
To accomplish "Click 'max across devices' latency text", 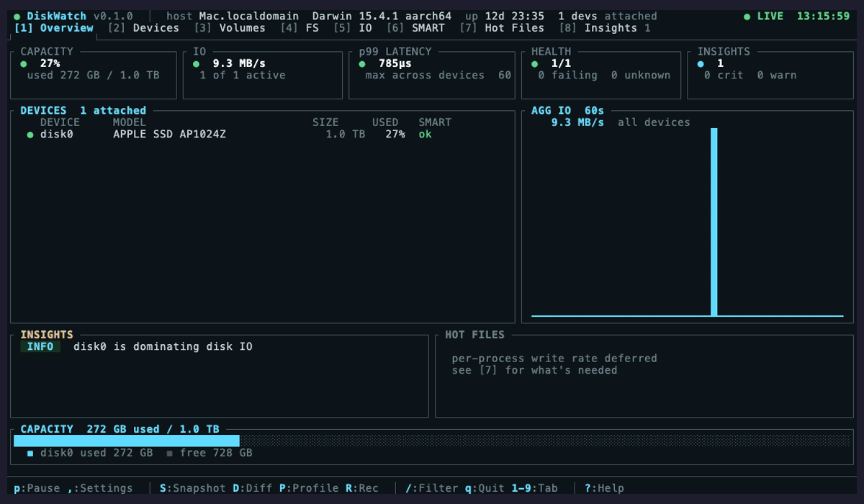I will click(x=426, y=75).
